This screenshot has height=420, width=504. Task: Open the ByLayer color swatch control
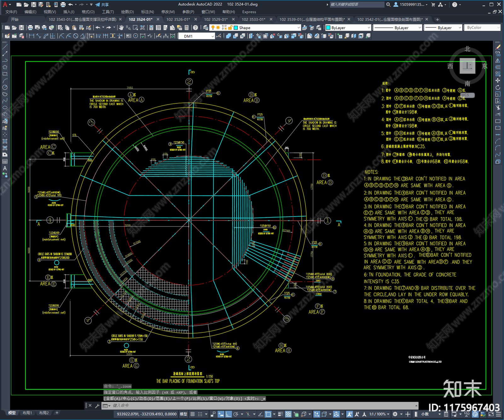click(x=348, y=28)
